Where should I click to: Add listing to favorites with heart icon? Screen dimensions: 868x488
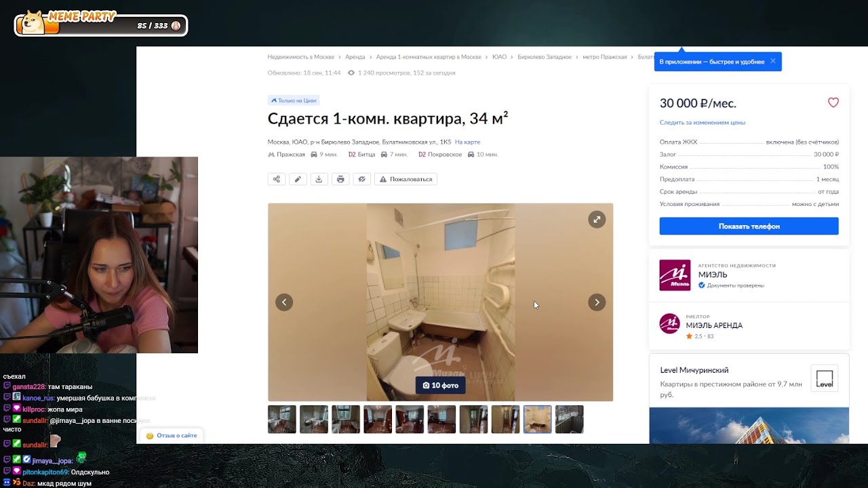pyautogui.click(x=833, y=103)
